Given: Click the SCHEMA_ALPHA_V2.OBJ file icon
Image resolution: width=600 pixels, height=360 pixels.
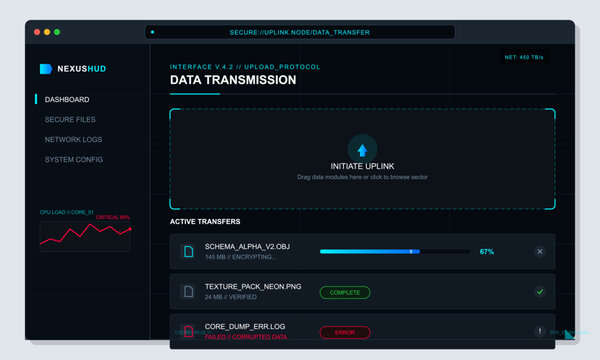Looking at the screenshot, I should pyautogui.click(x=188, y=252).
